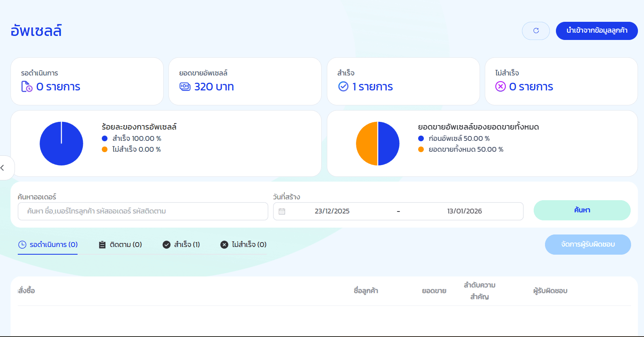Click the refresh icon button

[536, 31]
